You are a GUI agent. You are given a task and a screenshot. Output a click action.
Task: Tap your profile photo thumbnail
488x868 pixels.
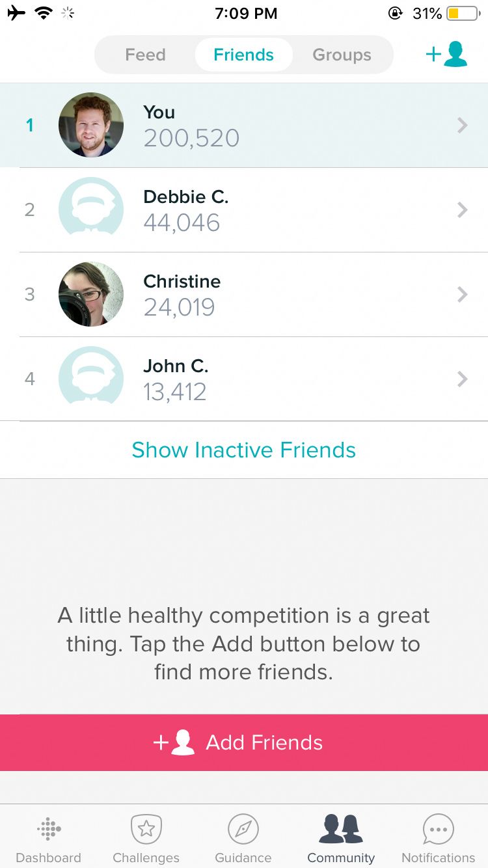tap(91, 125)
